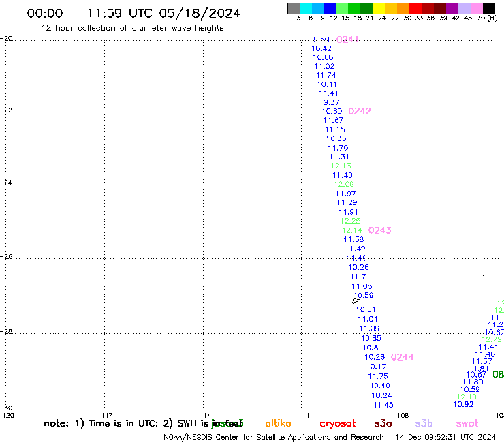Screen dimensions: 504x443
Task: Click the pink time label 0244
Action: click(403, 357)
